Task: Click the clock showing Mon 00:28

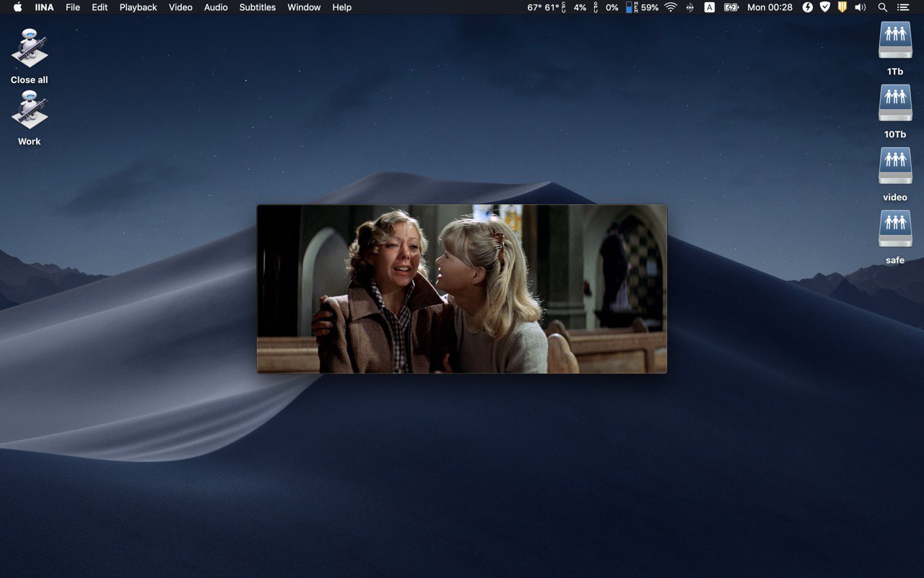Action: tap(770, 7)
